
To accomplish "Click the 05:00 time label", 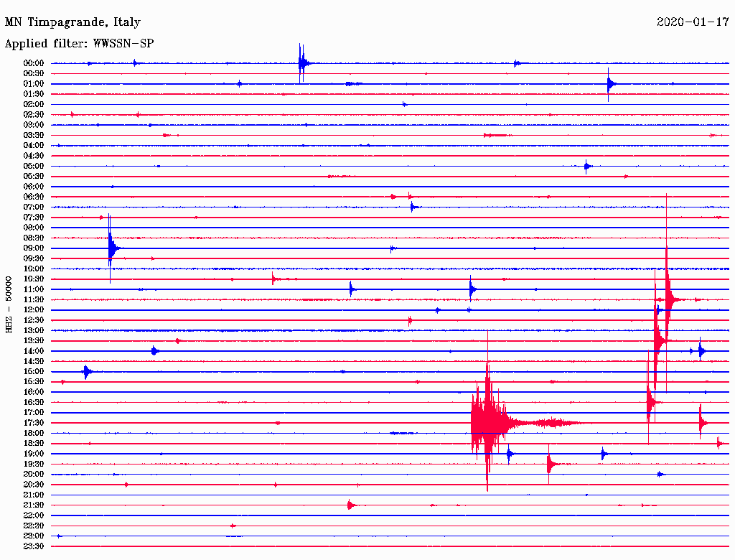I will coord(34,166).
